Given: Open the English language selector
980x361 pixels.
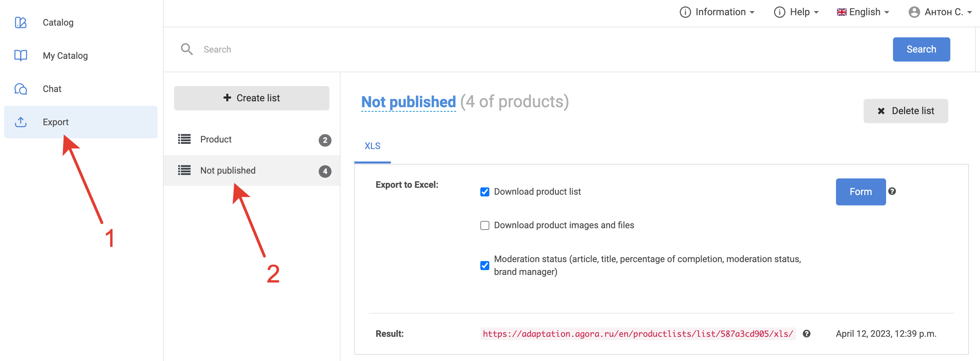Looking at the screenshot, I should coord(863,12).
